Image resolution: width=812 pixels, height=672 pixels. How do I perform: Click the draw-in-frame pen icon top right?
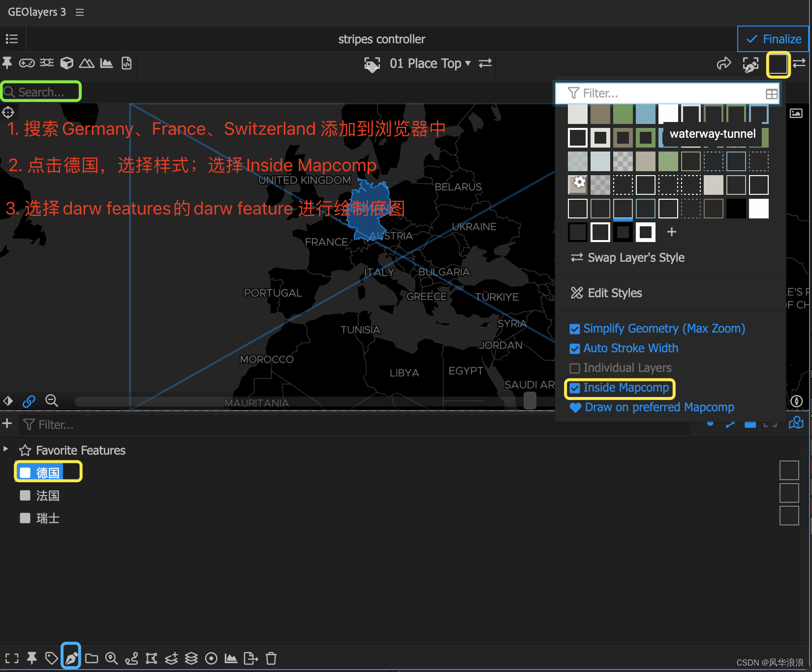[x=750, y=64]
